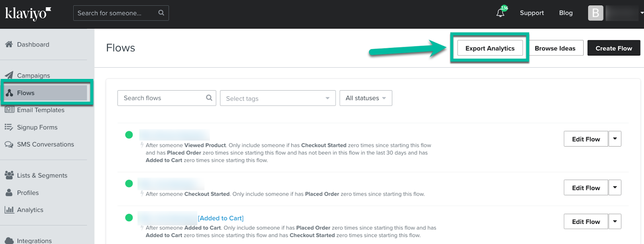Viewport: 644px width, 244px height.
Task: Click the Export Analytics button
Action: 490,48
